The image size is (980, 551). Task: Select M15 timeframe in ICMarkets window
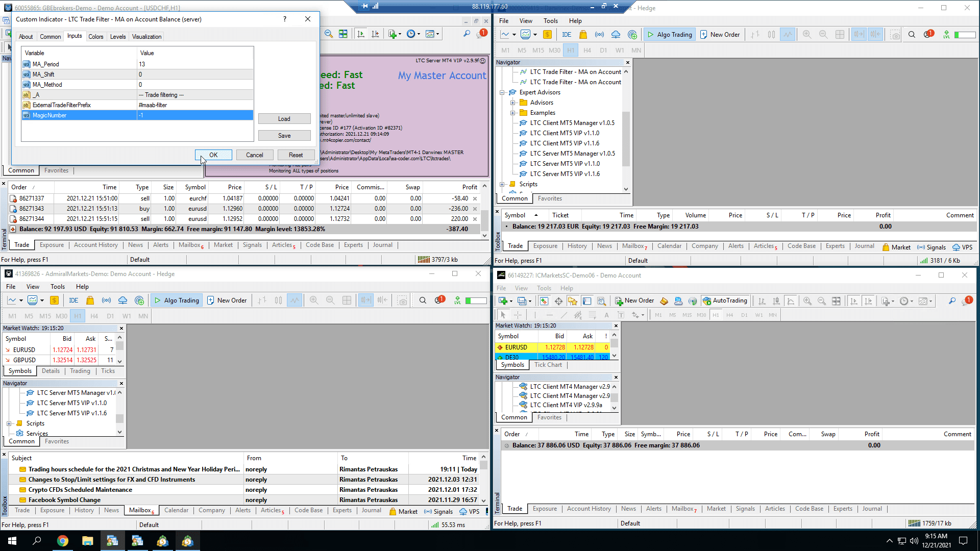coord(687,315)
